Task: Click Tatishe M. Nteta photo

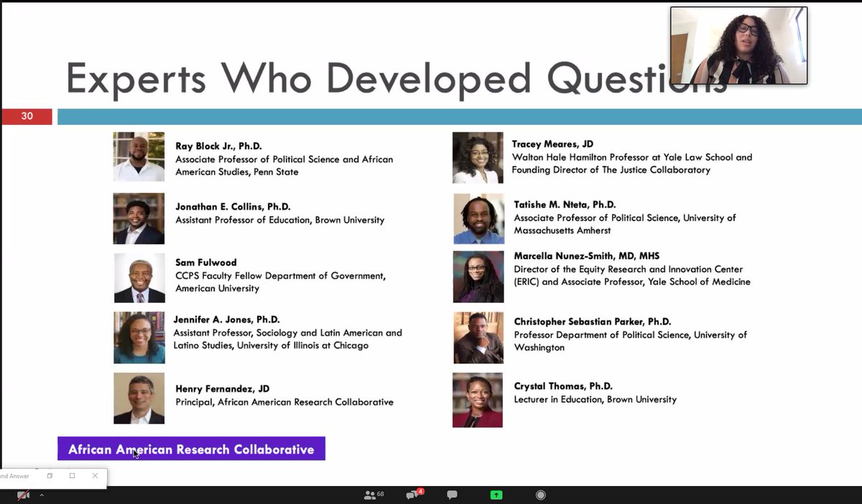Action: point(478,219)
